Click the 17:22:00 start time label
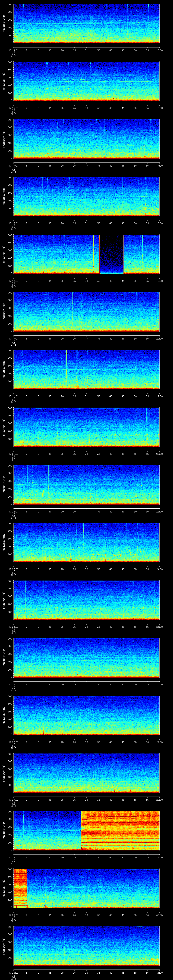The width and height of the screenshot is (173, 980). click(13, 512)
